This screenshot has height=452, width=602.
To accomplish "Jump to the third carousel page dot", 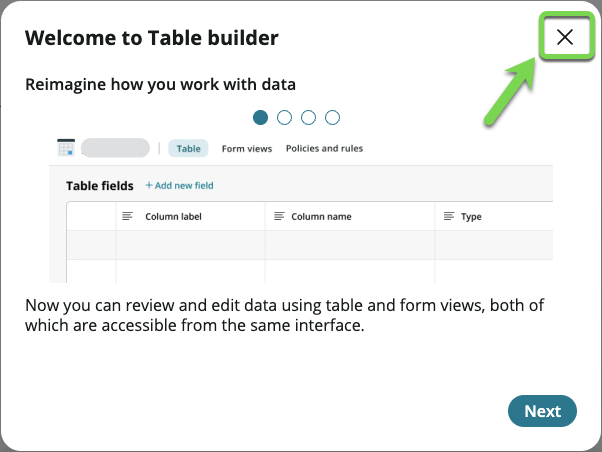I will 309,118.
